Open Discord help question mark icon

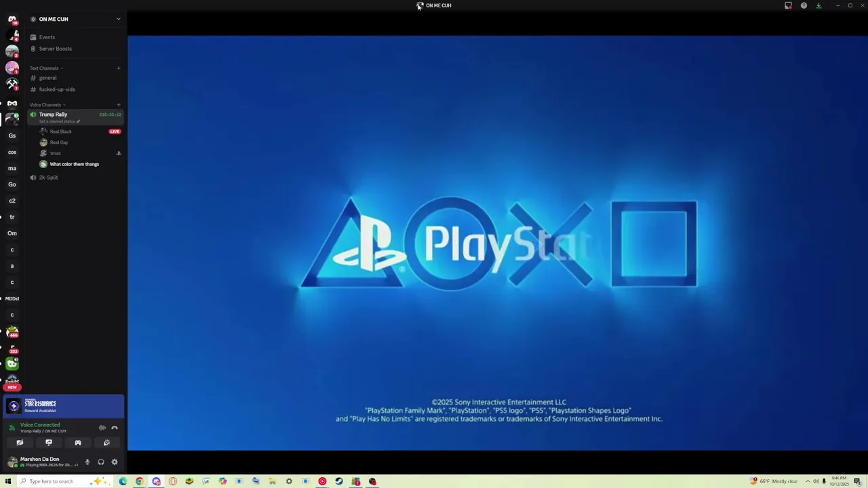coord(804,5)
